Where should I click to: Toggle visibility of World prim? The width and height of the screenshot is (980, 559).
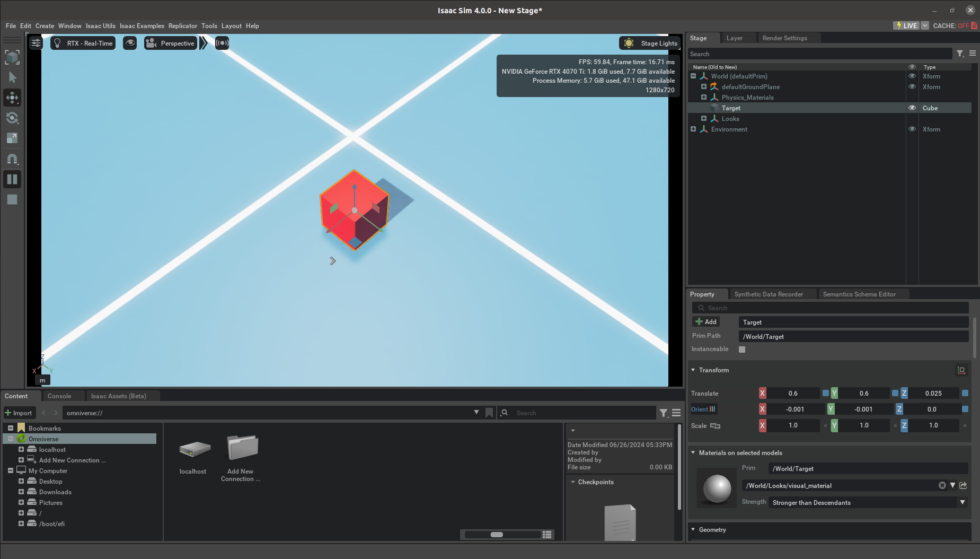coord(912,76)
